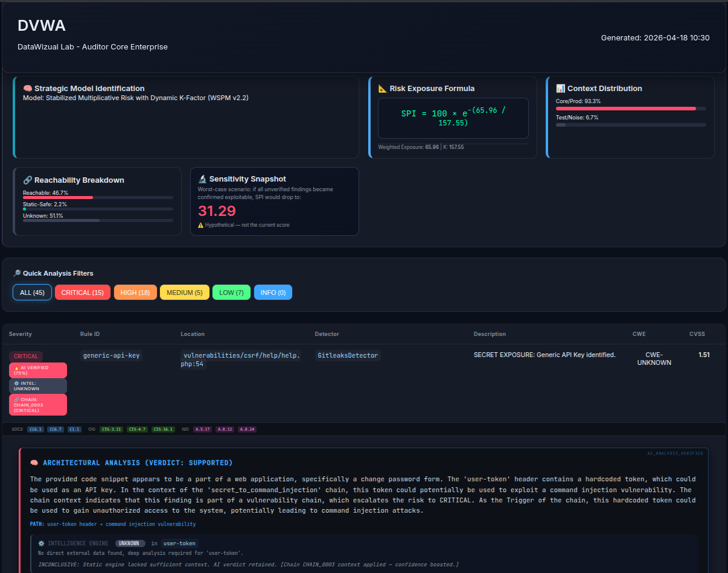This screenshot has height=573, width=728.
Task: Click the CIS-16.1 compliance tag
Action: (x=164, y=429)
